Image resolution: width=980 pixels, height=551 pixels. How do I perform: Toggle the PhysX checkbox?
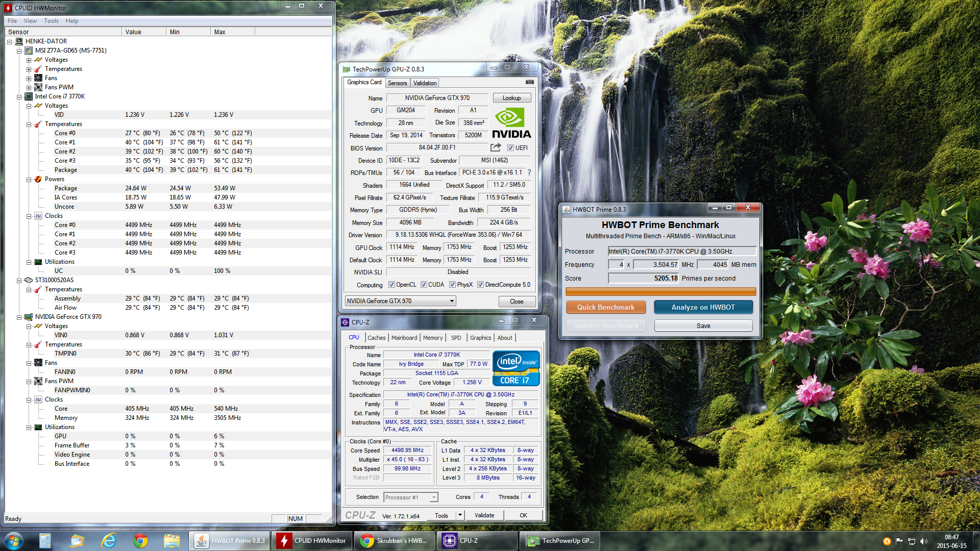(x=452, y=285)
